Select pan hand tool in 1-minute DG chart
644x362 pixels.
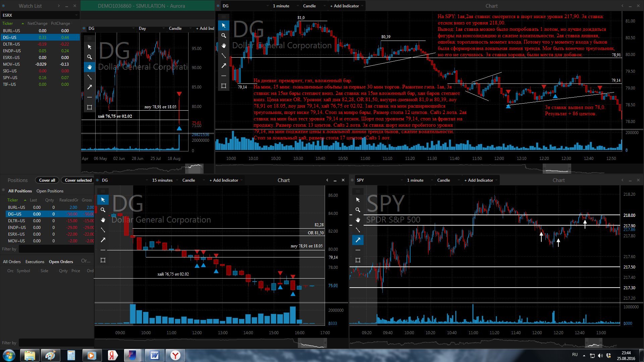point(224,46)
